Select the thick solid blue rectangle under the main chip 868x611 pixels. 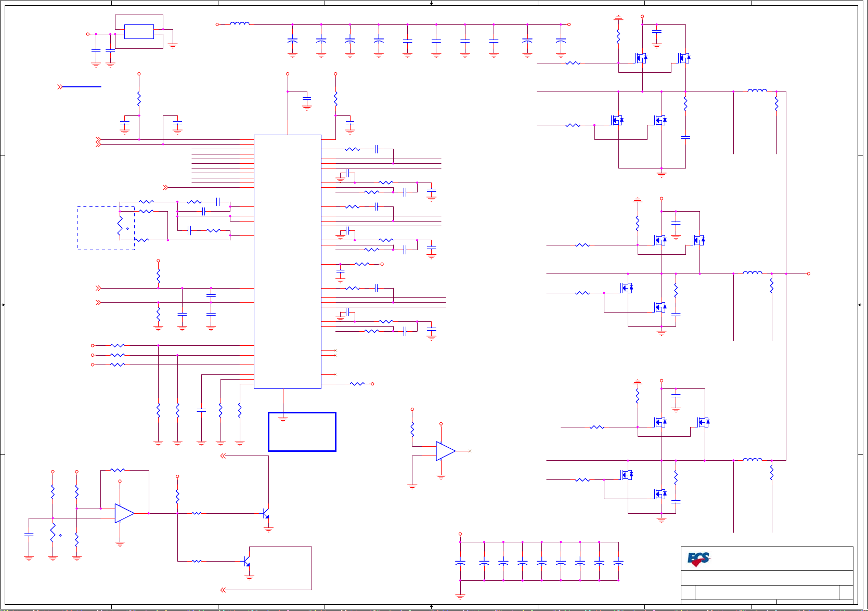[x=302, y=432]
